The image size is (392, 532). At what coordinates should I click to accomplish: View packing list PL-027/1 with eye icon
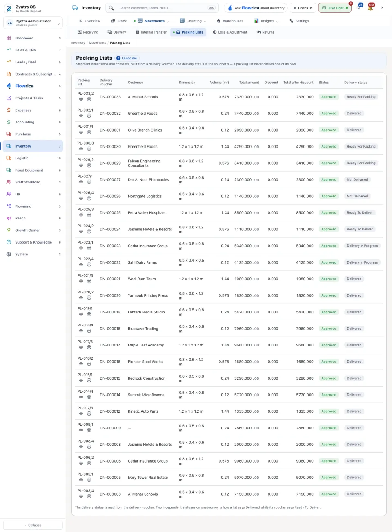coord(81,182)
